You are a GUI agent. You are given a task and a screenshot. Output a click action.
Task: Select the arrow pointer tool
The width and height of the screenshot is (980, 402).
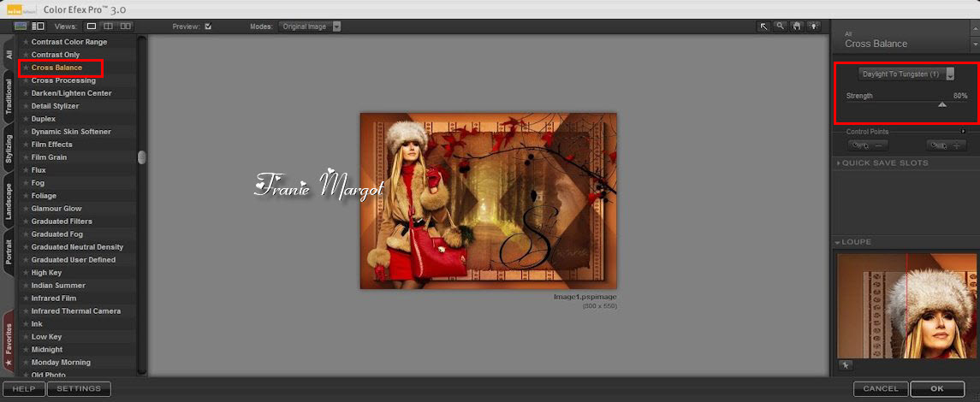click(x=764, y=27)
